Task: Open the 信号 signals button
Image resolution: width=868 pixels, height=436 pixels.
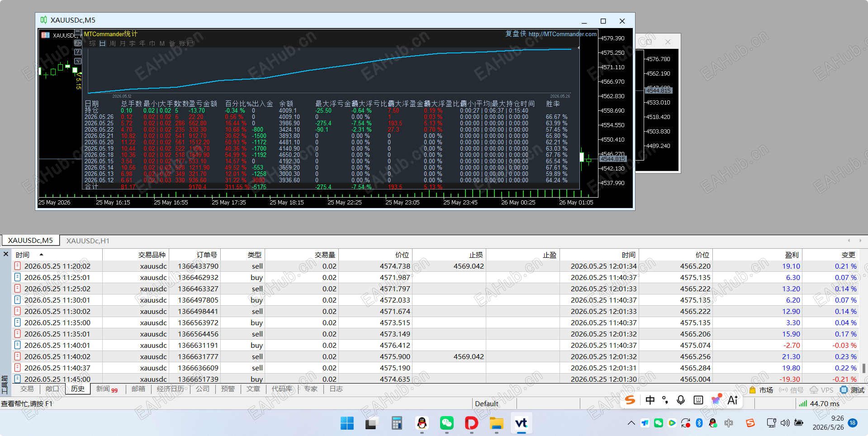Action: point(791,390)
